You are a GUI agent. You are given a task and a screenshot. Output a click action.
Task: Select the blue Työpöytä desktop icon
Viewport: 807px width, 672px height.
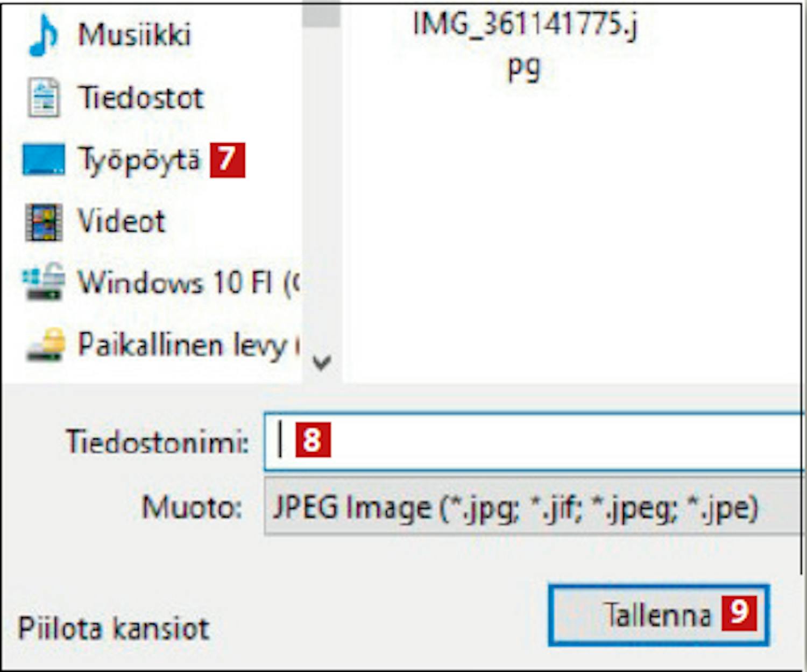(x=43, y=160)
